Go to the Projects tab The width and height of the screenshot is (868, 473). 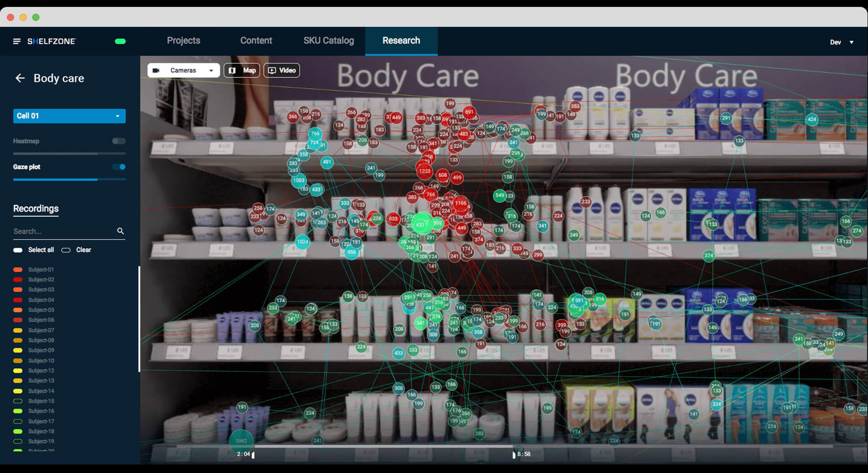(183, 41)
